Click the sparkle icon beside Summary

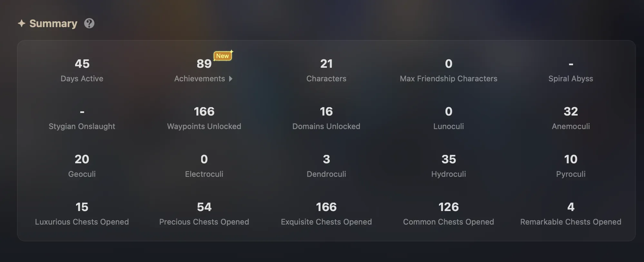[22, 24]
